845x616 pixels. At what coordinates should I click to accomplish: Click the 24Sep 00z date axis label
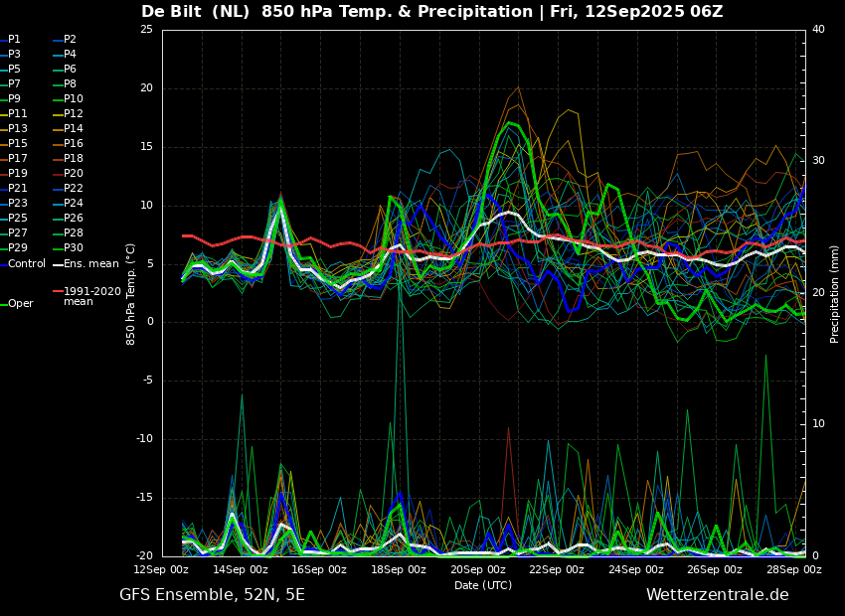tap(636, 569)
